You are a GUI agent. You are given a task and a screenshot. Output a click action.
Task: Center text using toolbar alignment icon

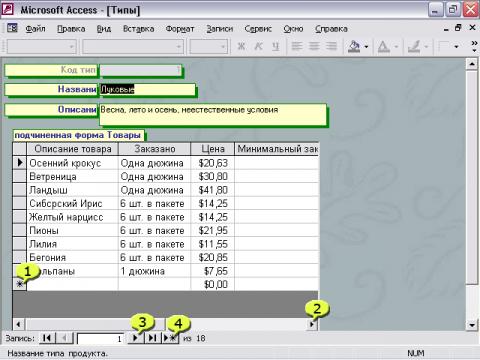click(314, 46)
